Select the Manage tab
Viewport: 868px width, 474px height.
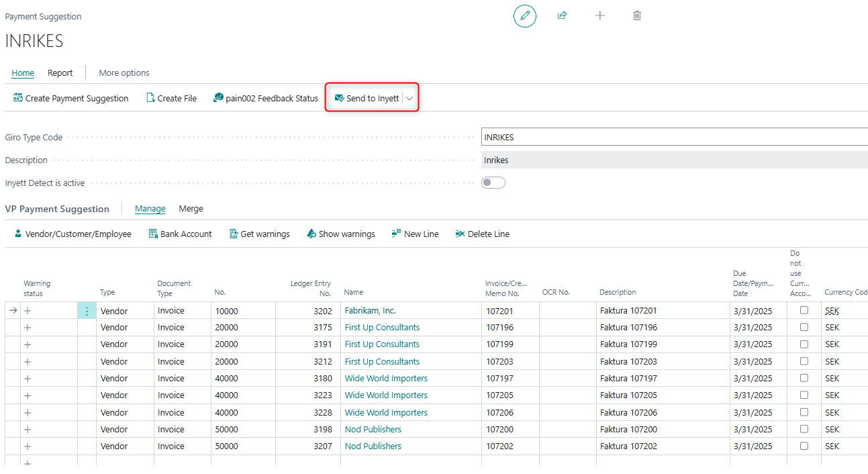150,209
